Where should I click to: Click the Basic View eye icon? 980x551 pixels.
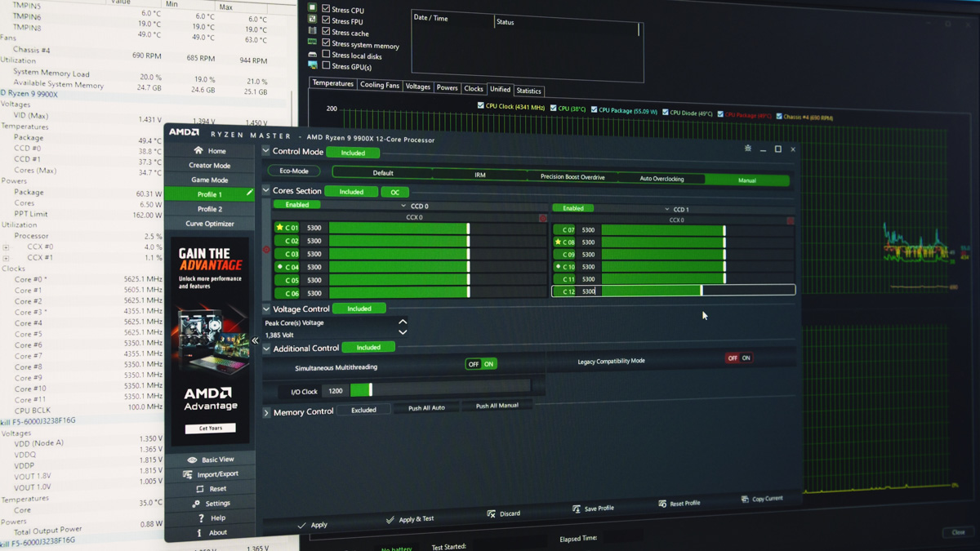tap(192, 460)
